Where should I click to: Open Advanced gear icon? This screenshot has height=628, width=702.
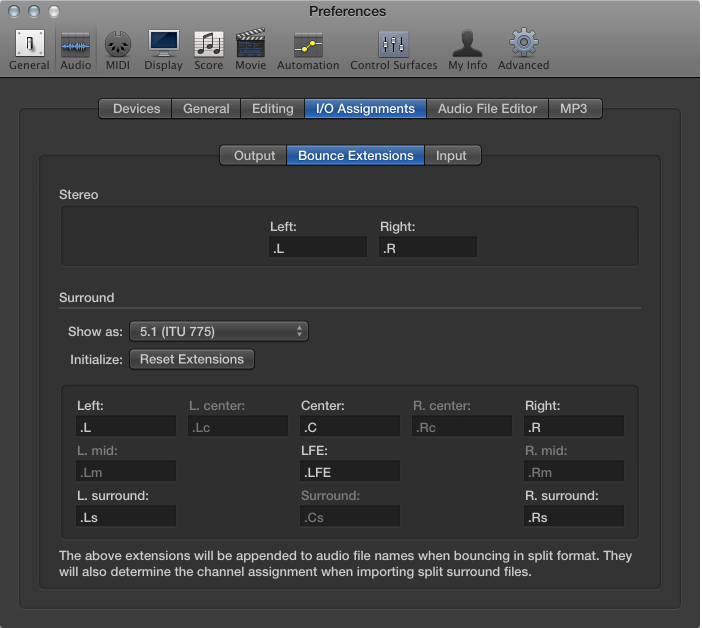[x=523, y=43]
